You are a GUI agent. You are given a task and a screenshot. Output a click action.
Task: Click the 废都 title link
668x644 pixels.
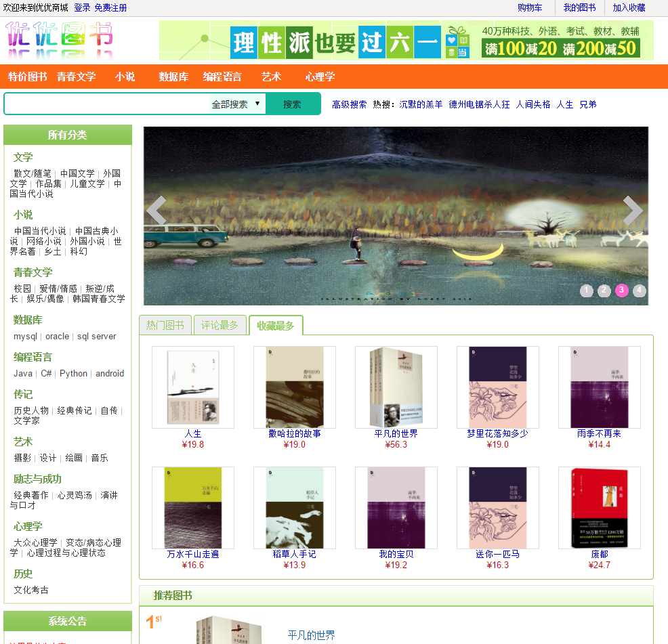click(x=600, y=554)
